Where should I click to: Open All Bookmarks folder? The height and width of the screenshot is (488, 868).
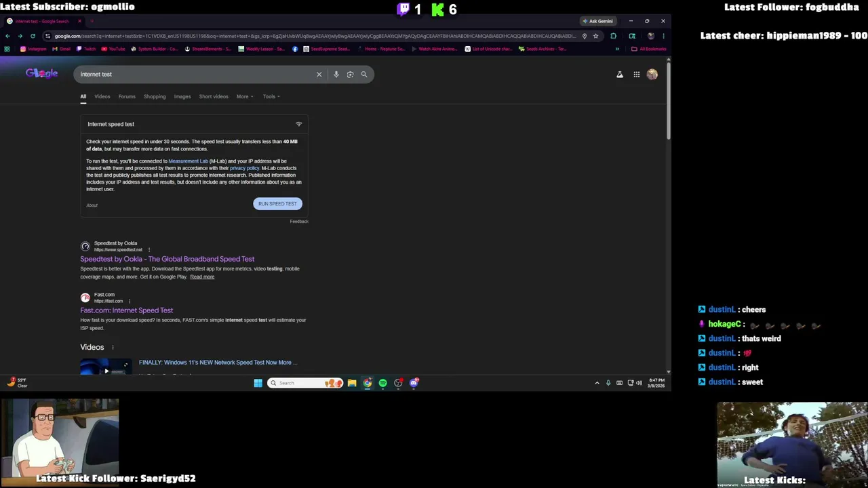648,49
